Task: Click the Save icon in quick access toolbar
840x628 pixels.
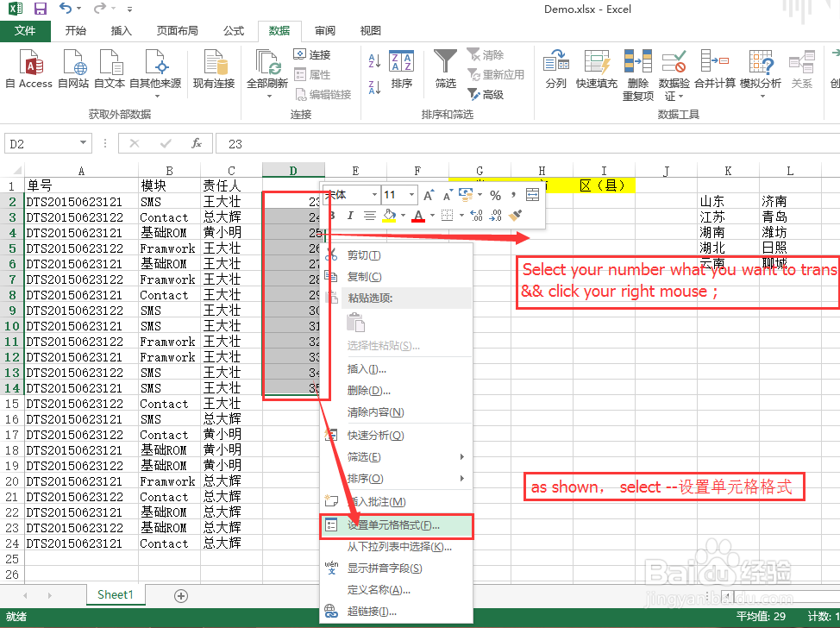Action: (x=41, y=9)
